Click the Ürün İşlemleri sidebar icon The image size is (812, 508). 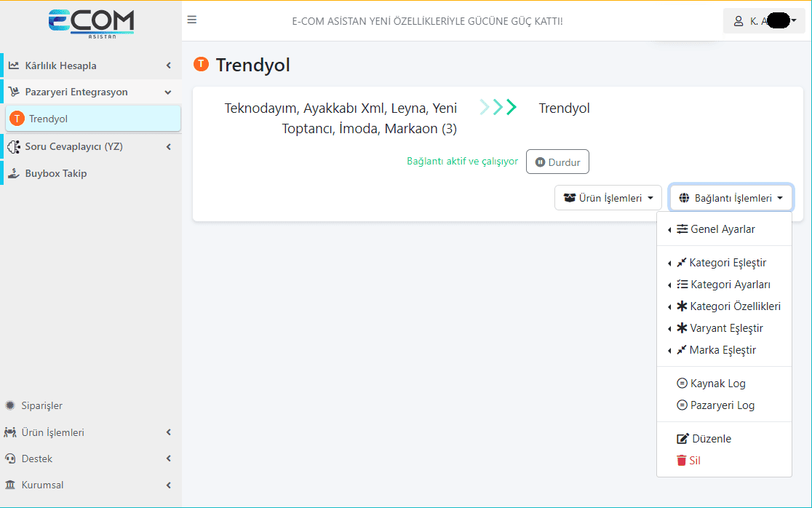[x=10, y=432]
